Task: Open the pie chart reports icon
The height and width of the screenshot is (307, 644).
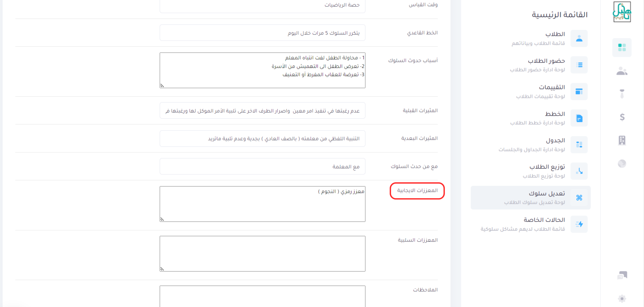Action: coord(622,164)
